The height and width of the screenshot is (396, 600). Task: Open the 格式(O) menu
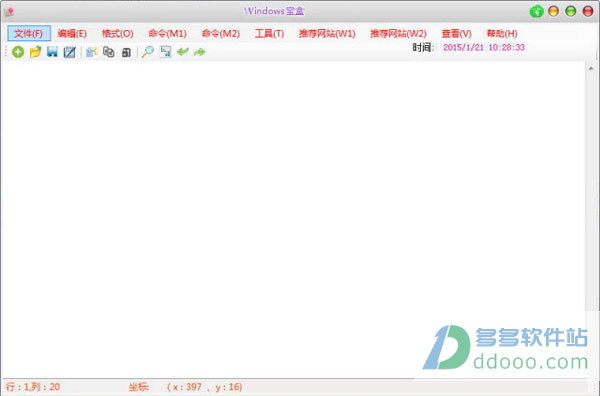point(117,34)
